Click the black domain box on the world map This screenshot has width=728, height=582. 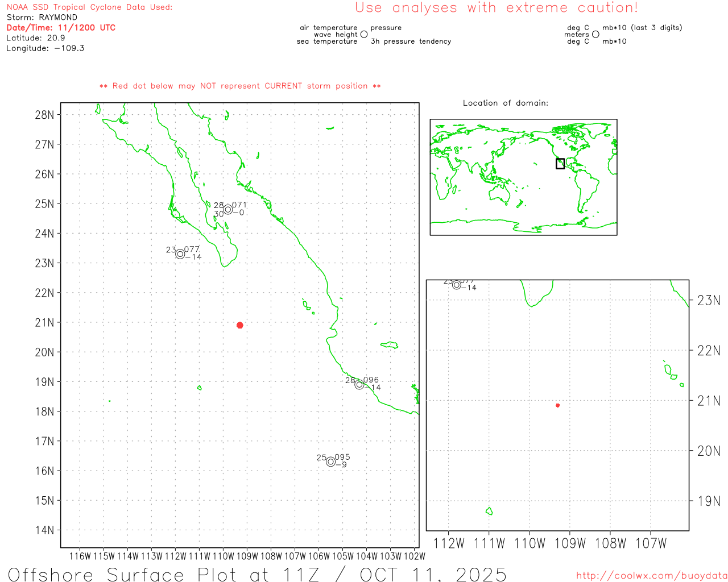pos(560,164)
